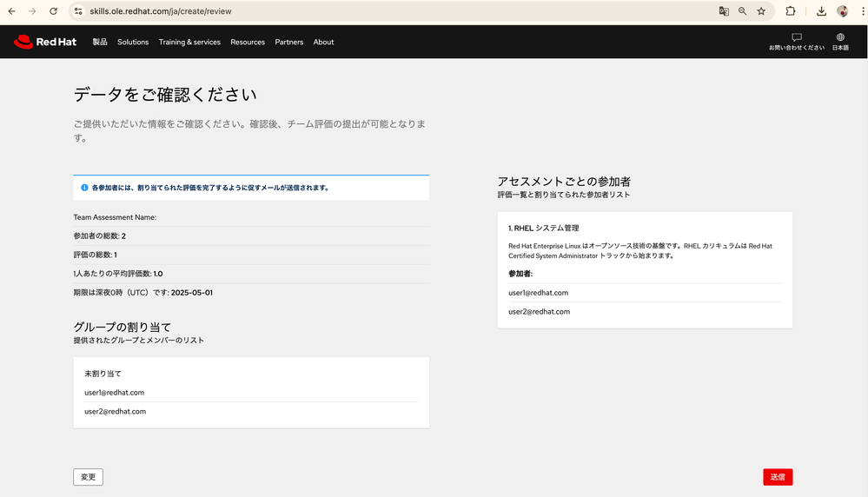The width and height of the screenshot is (868, 497).
Task: Open the browser extensions puzzle icon
Action: tap(791, 11)
